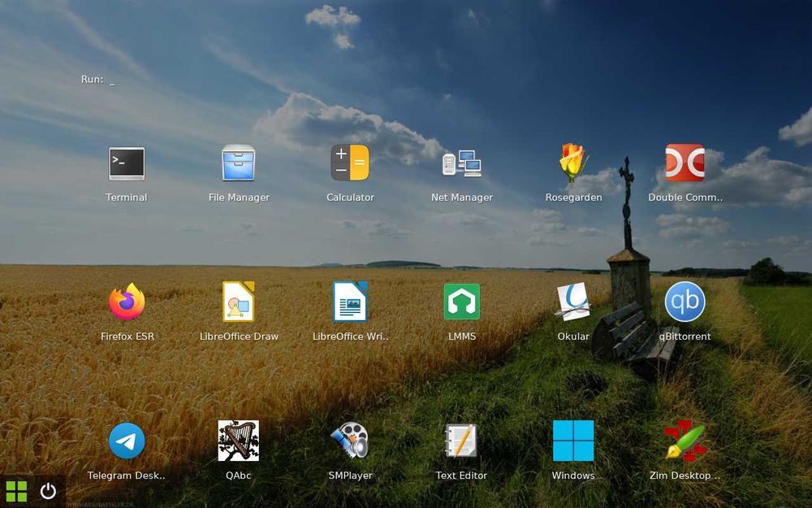Click the "Calculator" label
Screen dimensions: 812x508
point(350,198)
